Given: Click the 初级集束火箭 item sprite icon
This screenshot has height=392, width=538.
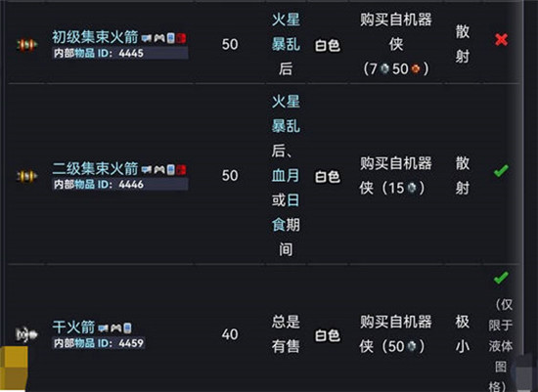Looking at the screenshot, I should (26, 45).
